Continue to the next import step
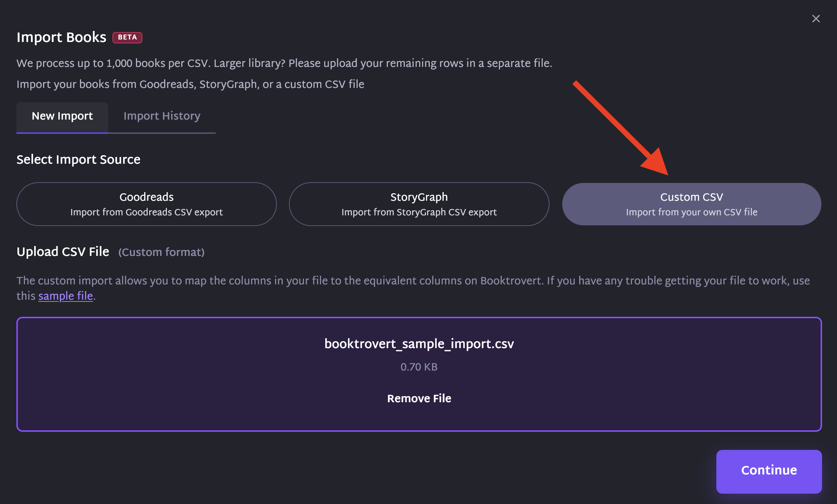This screenshot has width=837, height=504. click(769, 471)
